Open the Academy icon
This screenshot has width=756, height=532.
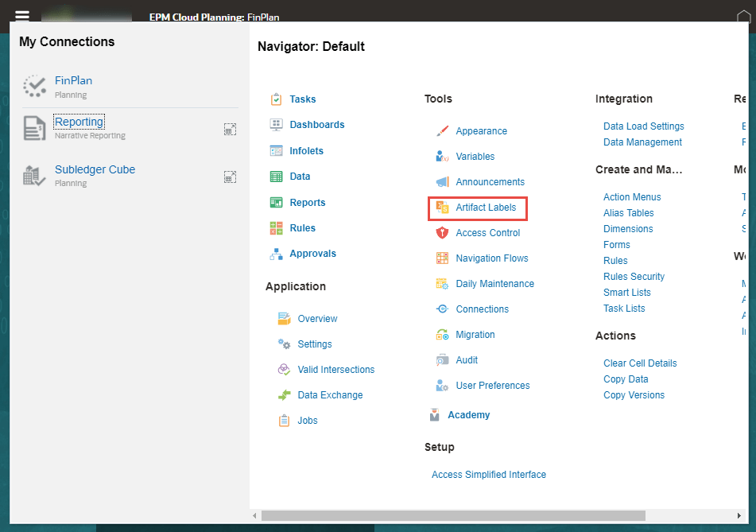[434, 415]
